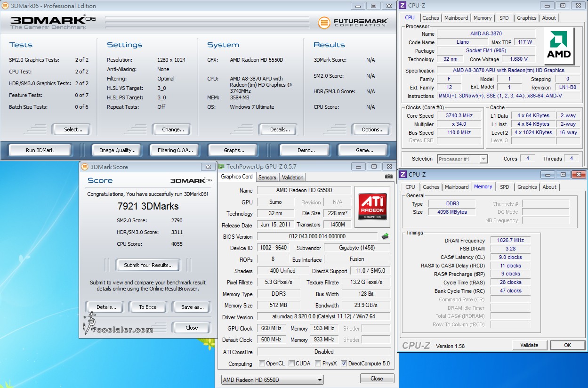
Task: Open the Image Quality... tool in 3DMark06
Action: 118,150
